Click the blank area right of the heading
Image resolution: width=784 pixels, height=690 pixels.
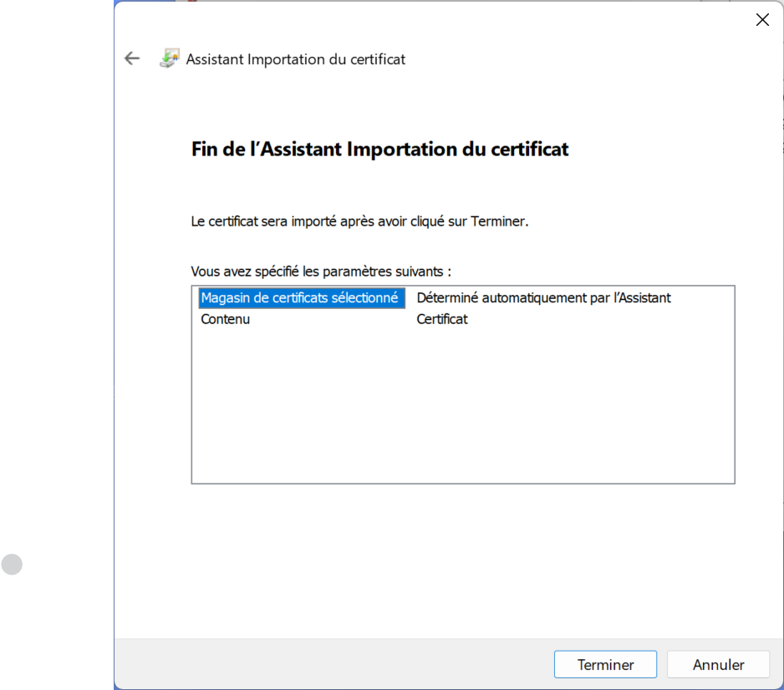coord(669,150)
